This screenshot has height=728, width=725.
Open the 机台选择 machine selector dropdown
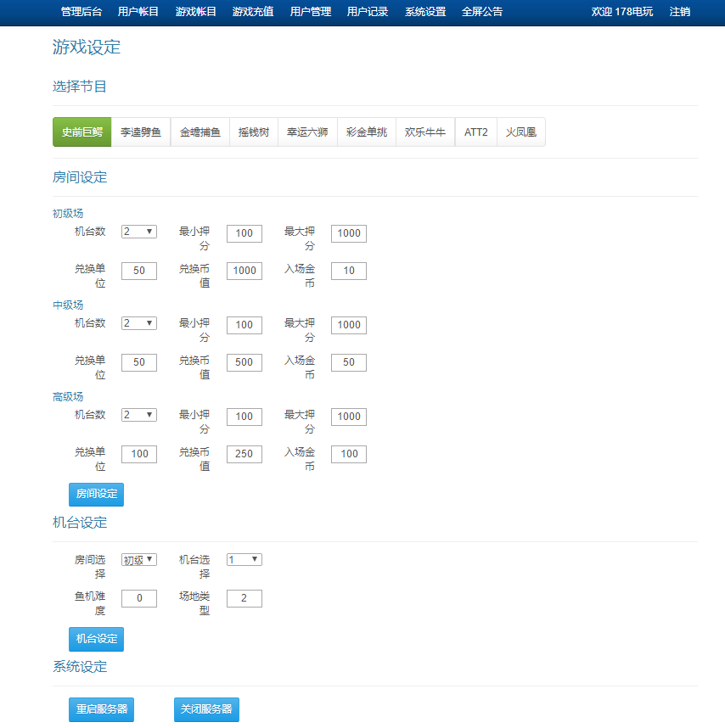pos(244,559)
